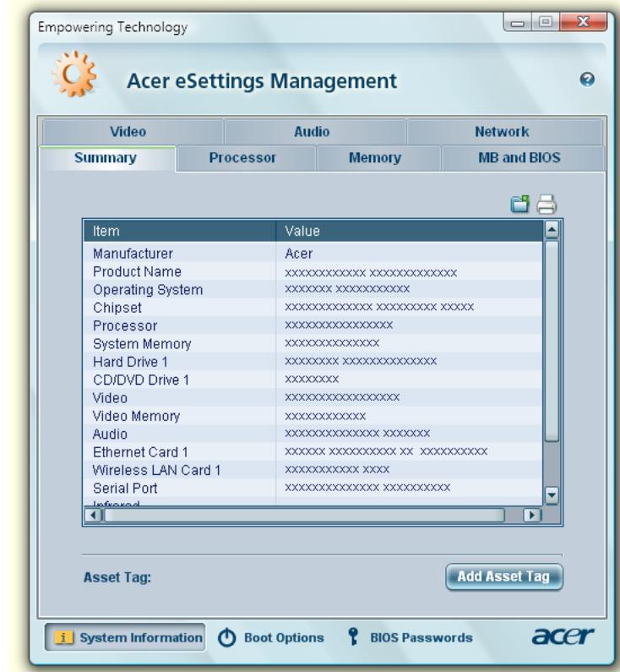Click the Add Asset Tag button
The image size is (620, 672).
(504, 576)
